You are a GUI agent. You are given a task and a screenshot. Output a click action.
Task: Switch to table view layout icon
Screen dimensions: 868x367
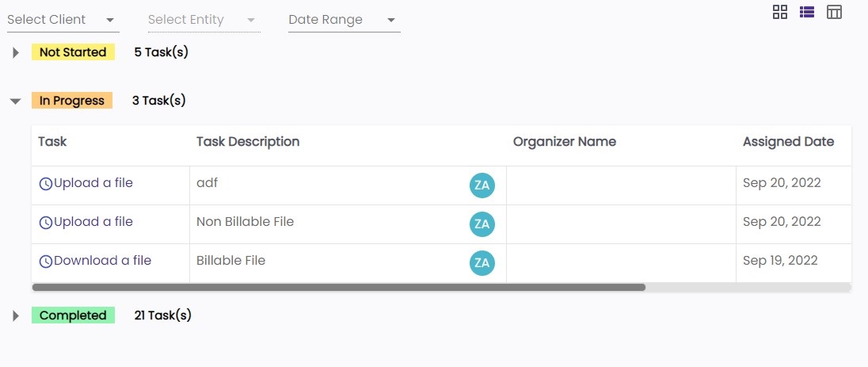pos(834,12)
